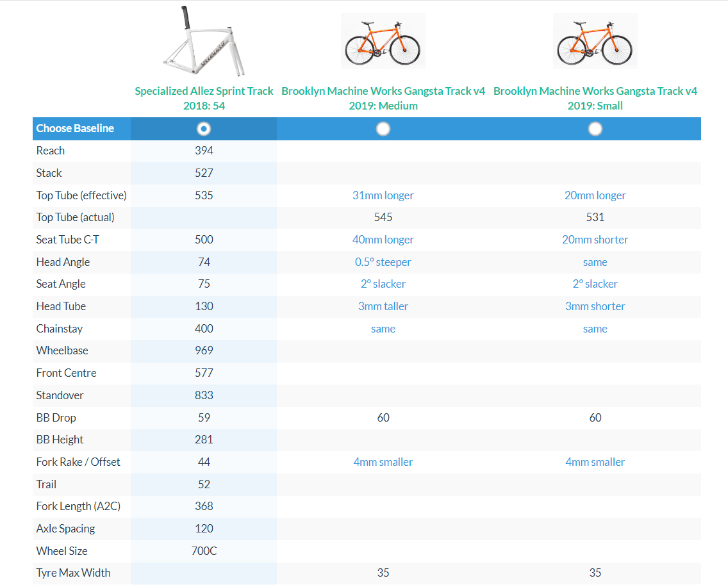
Task: Click the white Specialized frame image
Action: pos(204,41)
